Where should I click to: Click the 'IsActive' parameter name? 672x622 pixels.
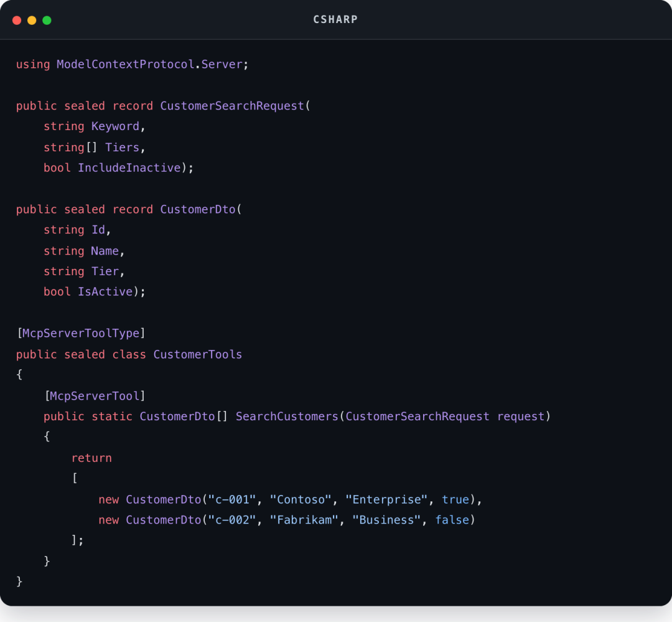pos(105,291)
